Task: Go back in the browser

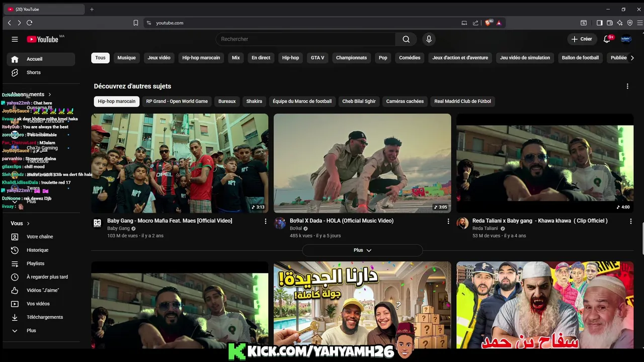Action: (9, 23)
